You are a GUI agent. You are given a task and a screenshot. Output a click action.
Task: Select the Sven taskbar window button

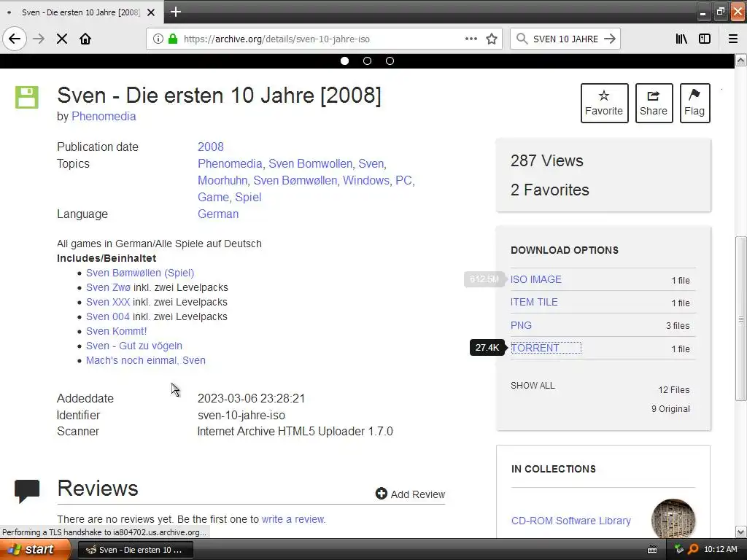tap(135, 550)
